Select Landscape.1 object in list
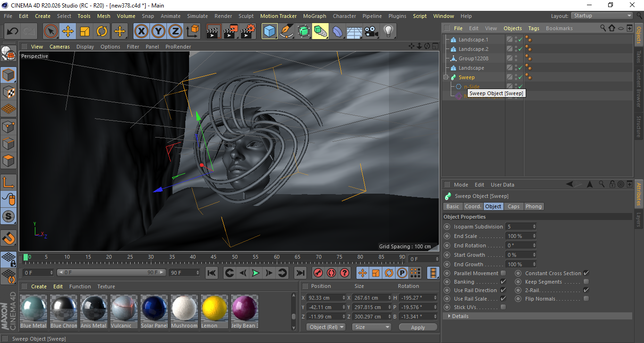Screen dimensions: 644x343 pos(473,40)
